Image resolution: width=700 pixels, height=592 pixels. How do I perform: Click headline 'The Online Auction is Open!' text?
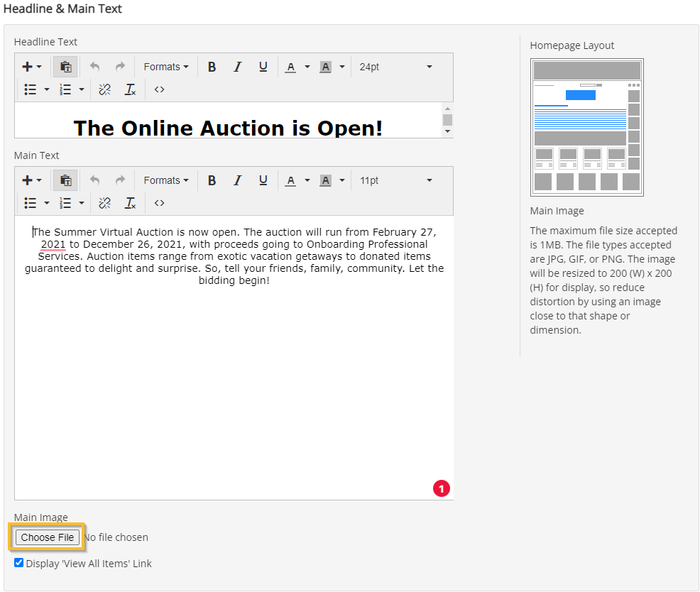228,128
